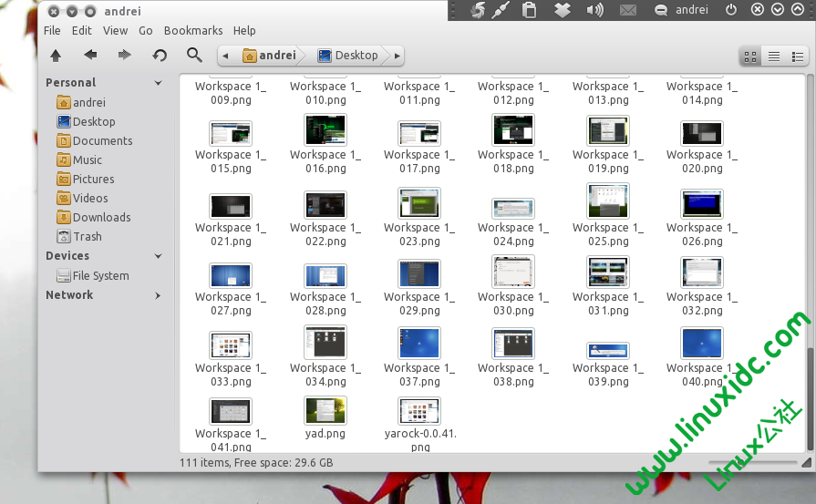Image resolution: width=816 pixels, height=504 pixels.
Task: Navigate back with the left arrow
Action: coord(90,56)
